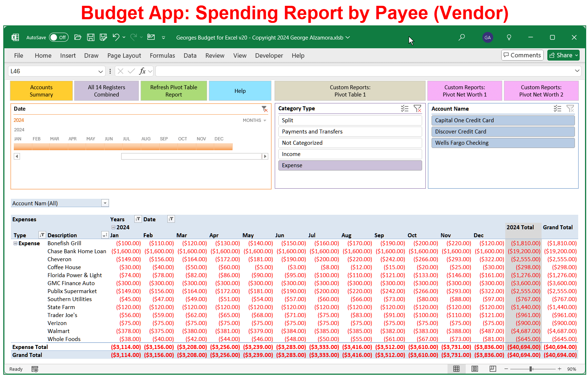Click the formula bar cancel X icon
The image size is (588, 378).
click(121, 71)
